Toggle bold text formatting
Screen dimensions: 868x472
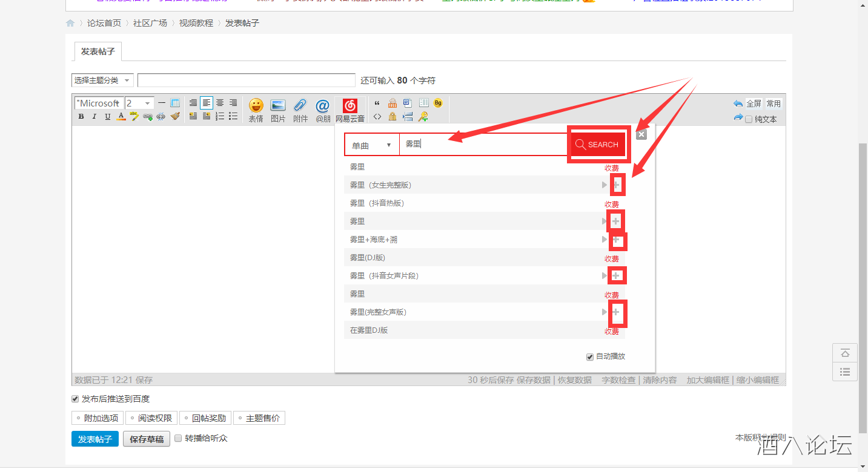[x=81, y=116]
